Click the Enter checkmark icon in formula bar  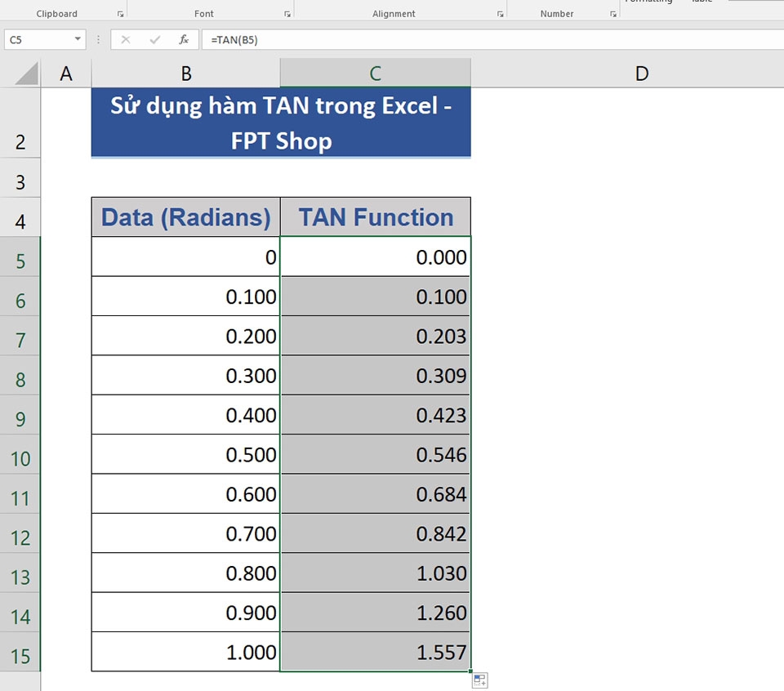(x=155, y=38)
